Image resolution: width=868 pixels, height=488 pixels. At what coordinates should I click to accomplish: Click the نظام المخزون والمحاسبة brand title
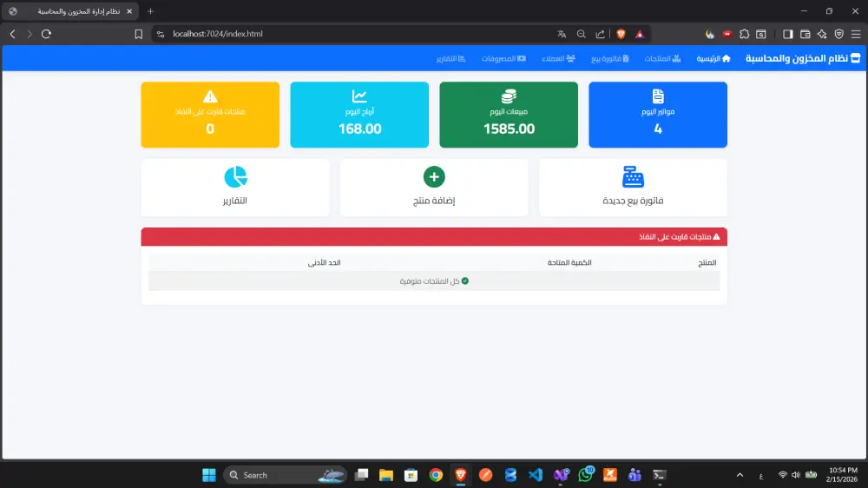(803, 58)
